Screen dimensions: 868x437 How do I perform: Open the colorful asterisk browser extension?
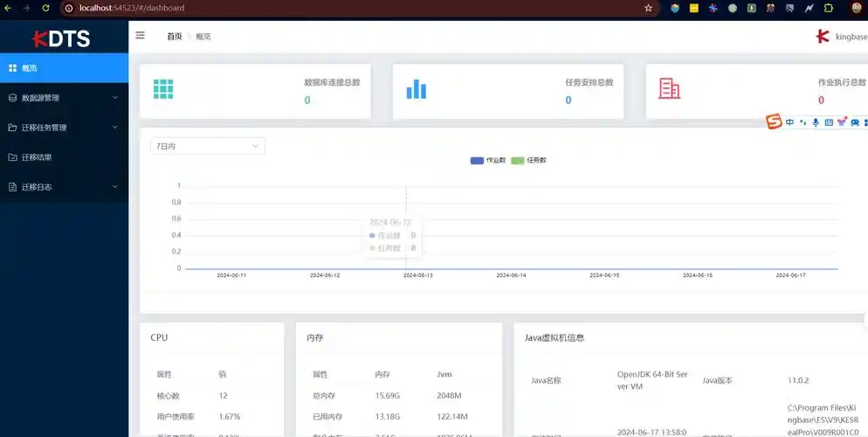713,9
